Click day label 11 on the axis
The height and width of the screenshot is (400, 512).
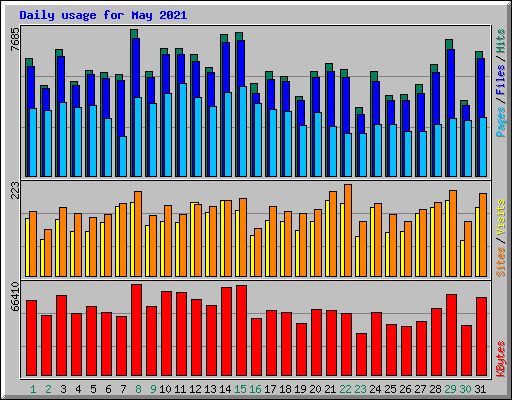pyautogui.click(x=180, y=389)
